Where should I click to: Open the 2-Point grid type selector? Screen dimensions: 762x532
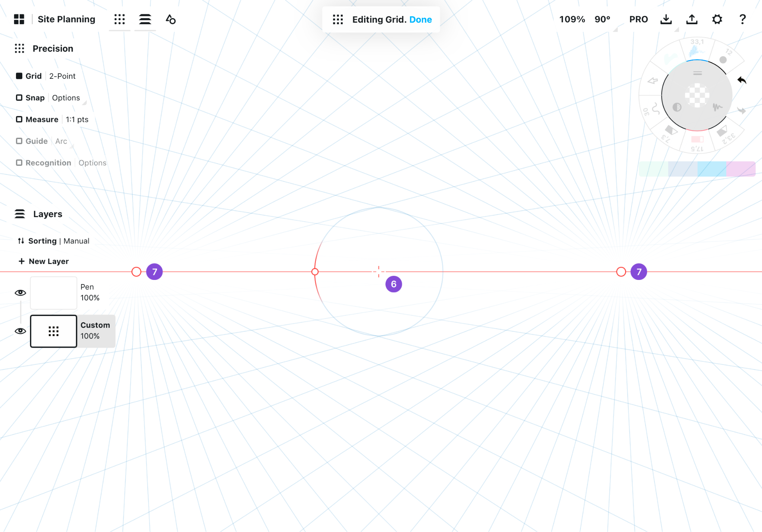62,76
